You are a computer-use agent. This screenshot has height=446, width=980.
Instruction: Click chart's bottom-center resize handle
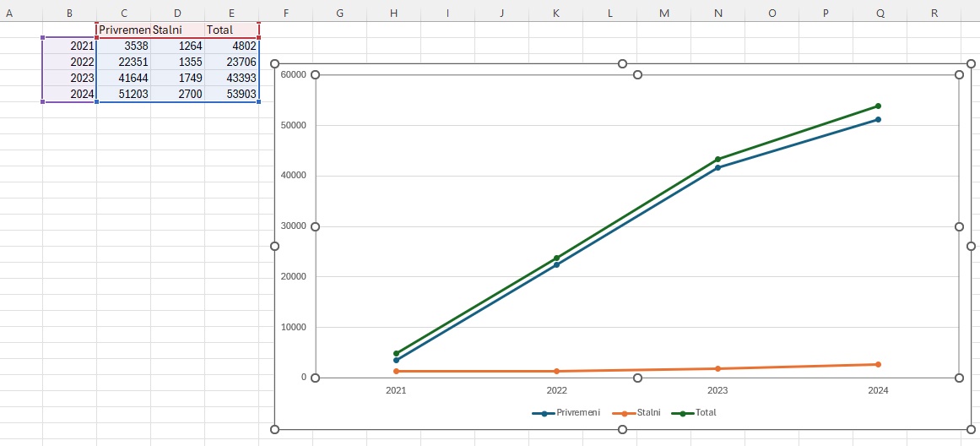[622, 429]
